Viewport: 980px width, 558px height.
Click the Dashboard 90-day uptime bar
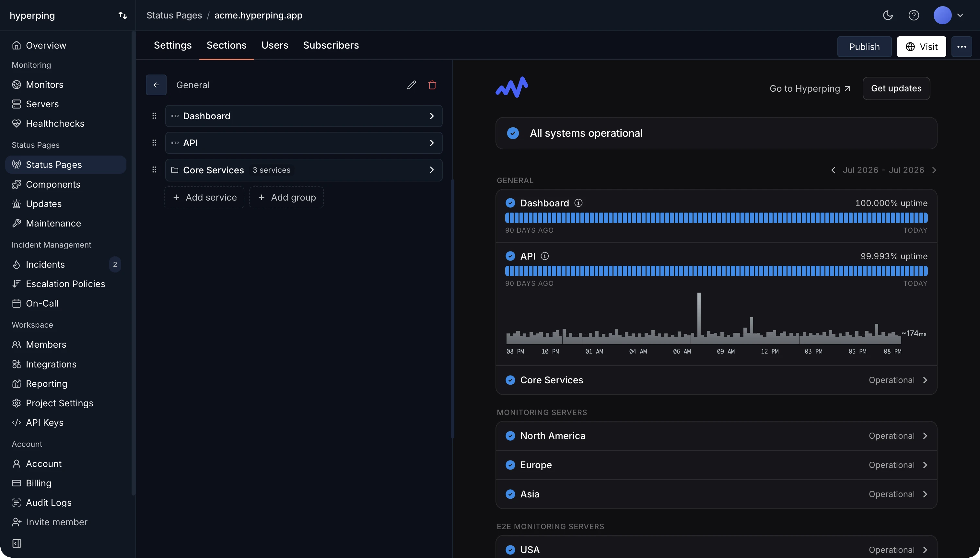716,218
